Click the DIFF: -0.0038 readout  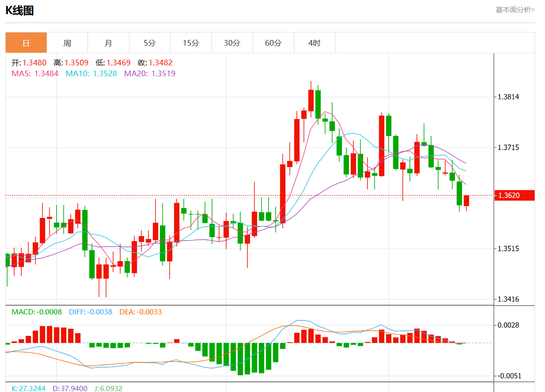[x=90, y=312]
